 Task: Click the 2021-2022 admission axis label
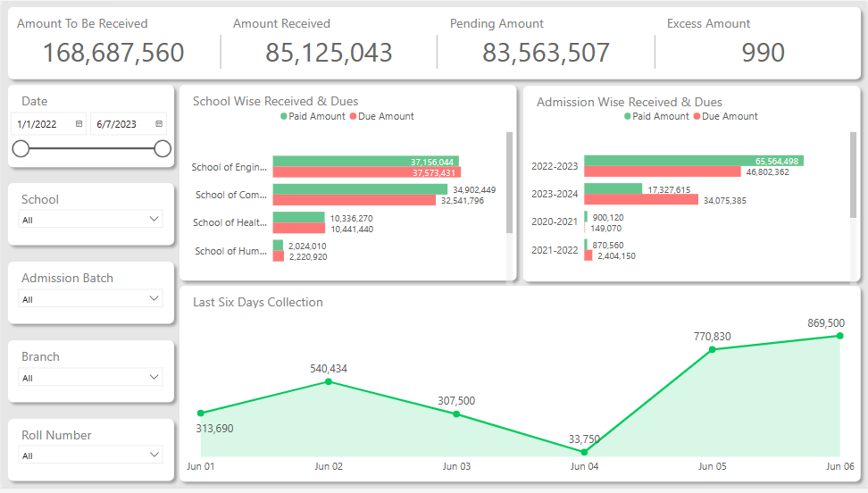click(555, 250)
